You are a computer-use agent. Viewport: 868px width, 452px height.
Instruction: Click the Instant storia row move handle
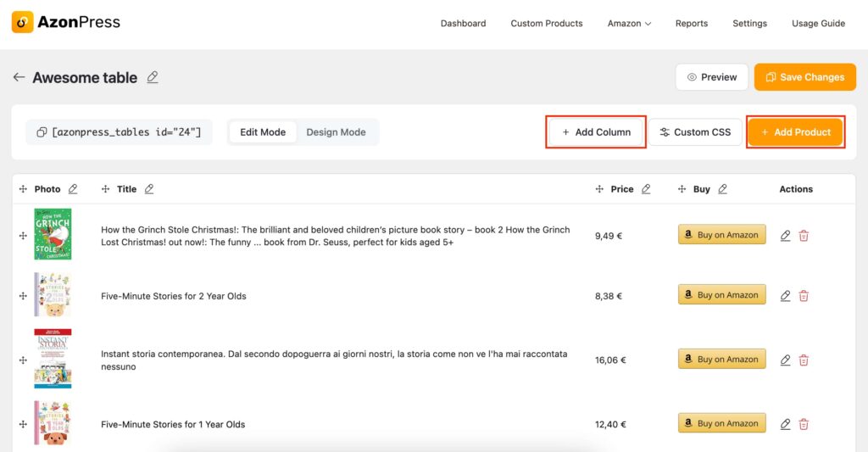[23, 360]
